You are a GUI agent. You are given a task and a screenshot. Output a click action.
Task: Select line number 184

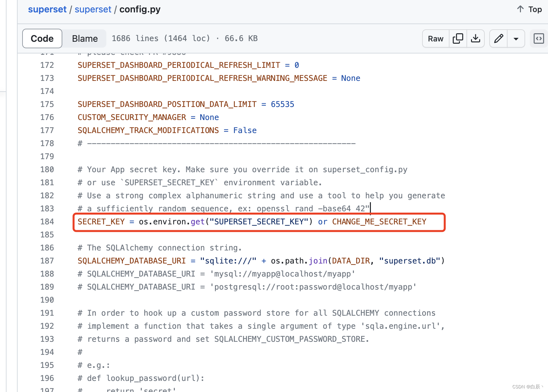[x=47, y=222]
